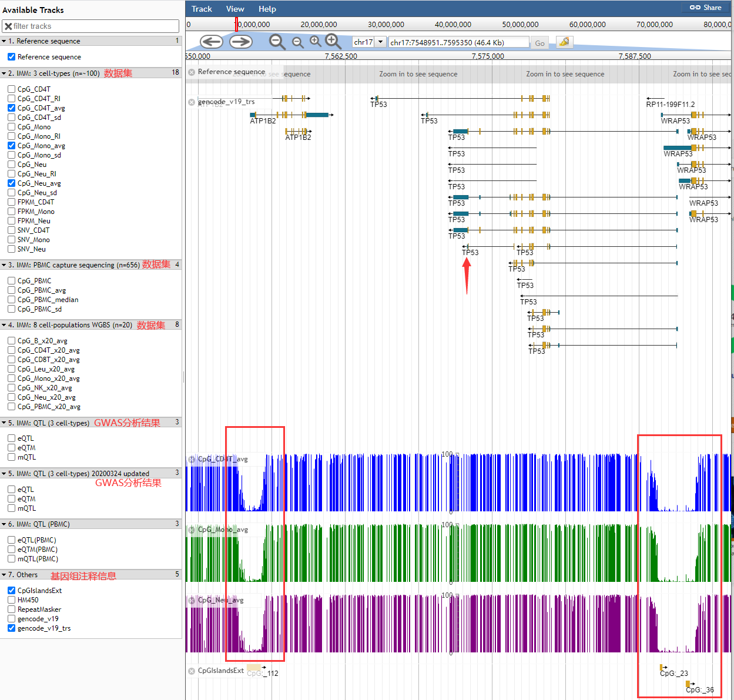This screenshot has width=734, height=700.
Task: Collapse the 1. Reference sequence category
Action: 91,41
